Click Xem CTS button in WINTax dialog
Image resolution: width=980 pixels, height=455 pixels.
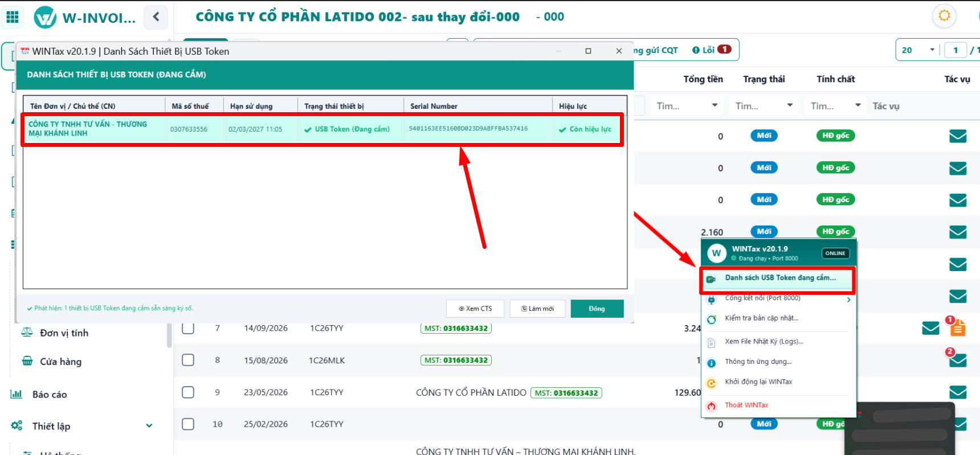(x=475, y=309)
